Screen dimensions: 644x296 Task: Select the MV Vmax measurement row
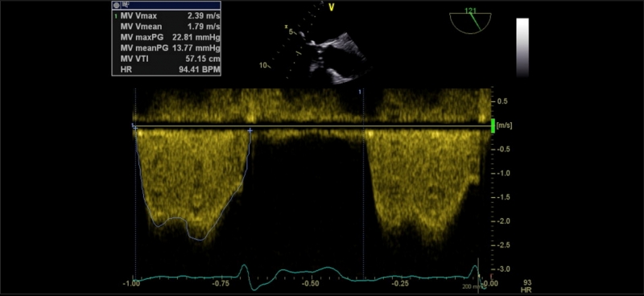[167, 15]
